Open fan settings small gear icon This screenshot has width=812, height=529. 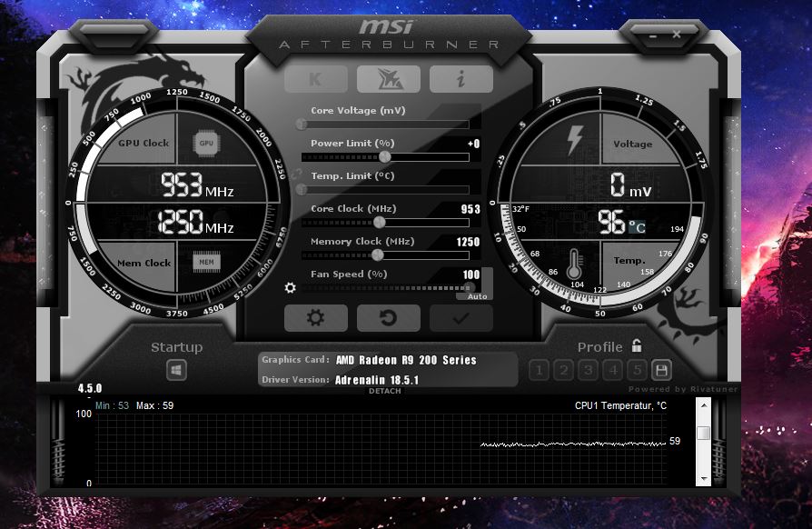click(x=291, y=287)
